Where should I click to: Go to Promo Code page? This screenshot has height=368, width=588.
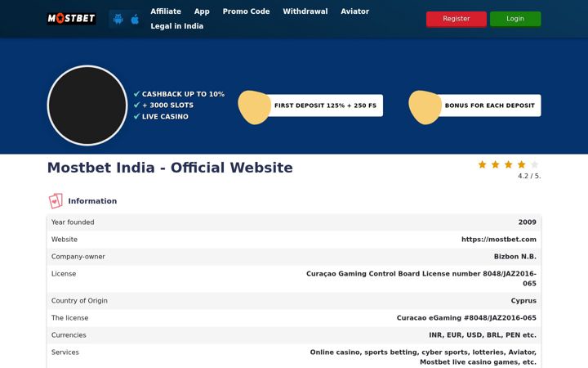pyautogui.click(x=246, y=11)
